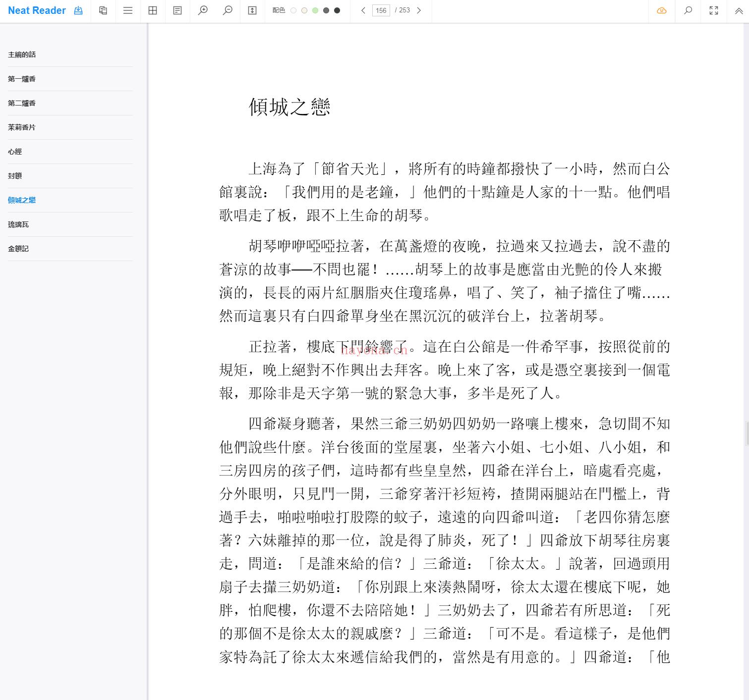749x700 pixels.
Task: Click the right edge scrollbar handle
Action: pyautogui.click(x=747, y=433)
